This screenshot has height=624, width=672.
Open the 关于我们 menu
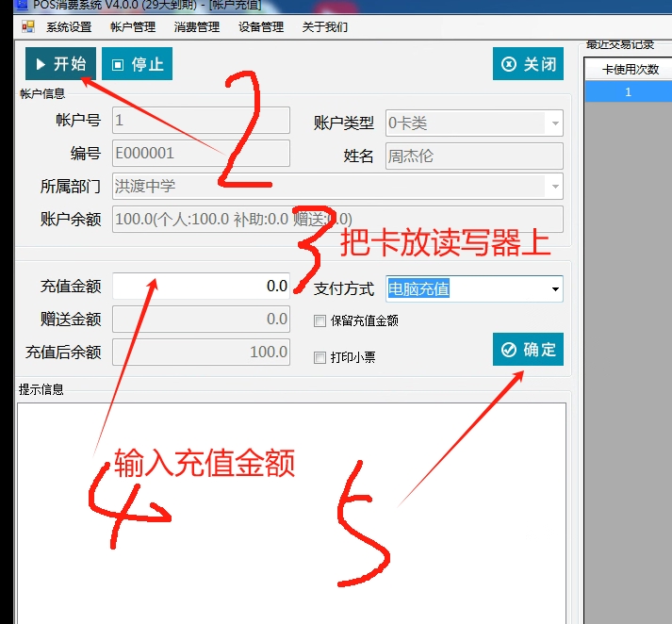tap(325, 27)
